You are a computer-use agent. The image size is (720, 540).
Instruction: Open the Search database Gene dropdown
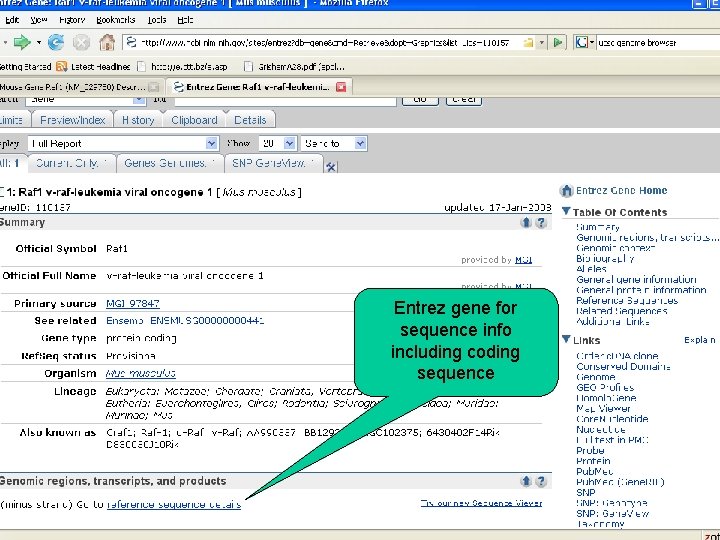(x=139, y=99)
